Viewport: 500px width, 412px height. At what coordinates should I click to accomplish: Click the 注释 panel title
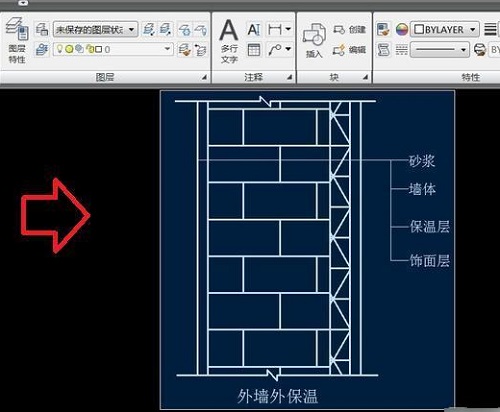click(254, 77)
